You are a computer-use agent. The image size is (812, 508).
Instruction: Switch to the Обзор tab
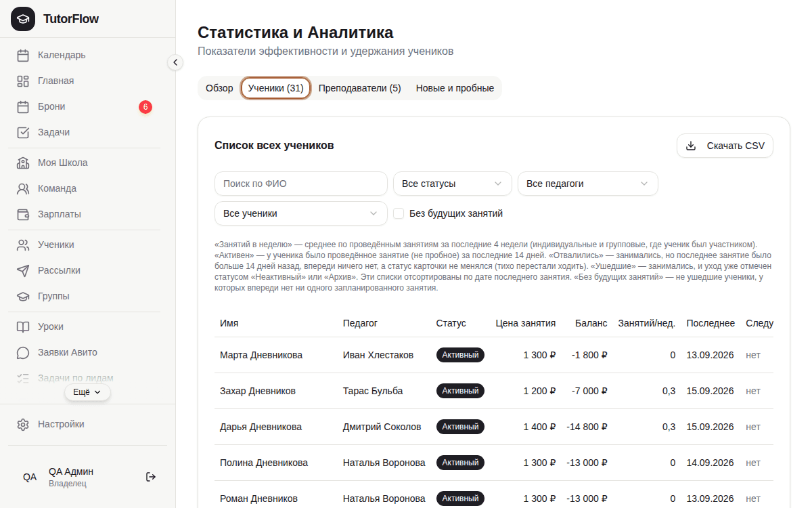(219, 88)
